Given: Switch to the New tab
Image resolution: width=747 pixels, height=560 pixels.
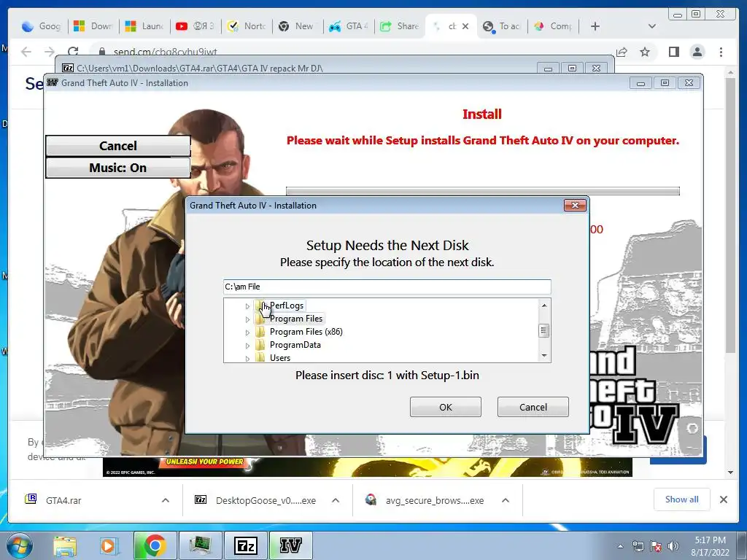Looking at the screenshot, I should click(298, 26).
